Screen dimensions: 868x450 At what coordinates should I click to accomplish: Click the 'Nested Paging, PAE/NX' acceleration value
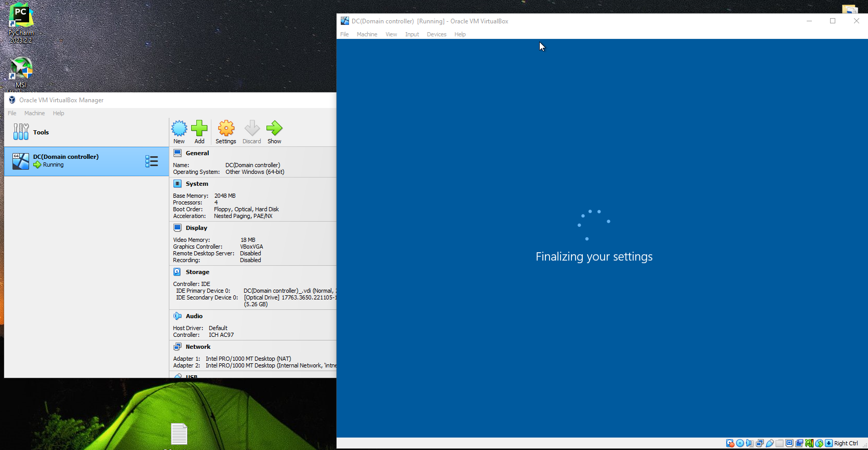[x=243, y=216]
